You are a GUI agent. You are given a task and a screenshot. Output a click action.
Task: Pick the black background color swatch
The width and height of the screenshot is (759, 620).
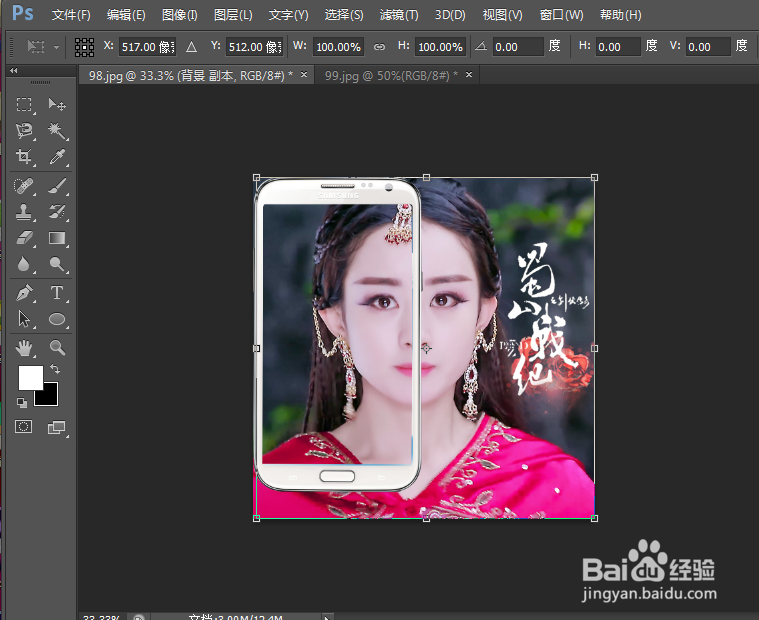pos(51,398)
